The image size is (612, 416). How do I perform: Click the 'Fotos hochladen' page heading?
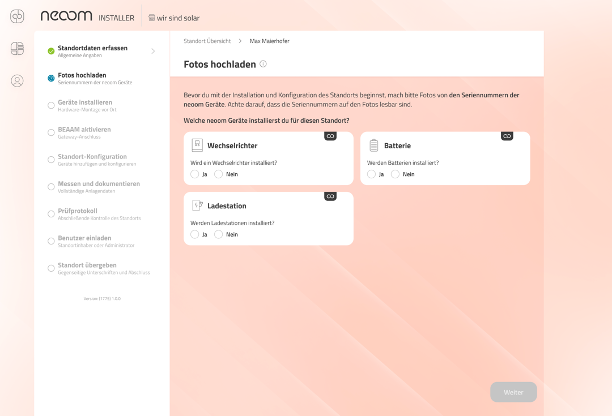pos(220,64)
